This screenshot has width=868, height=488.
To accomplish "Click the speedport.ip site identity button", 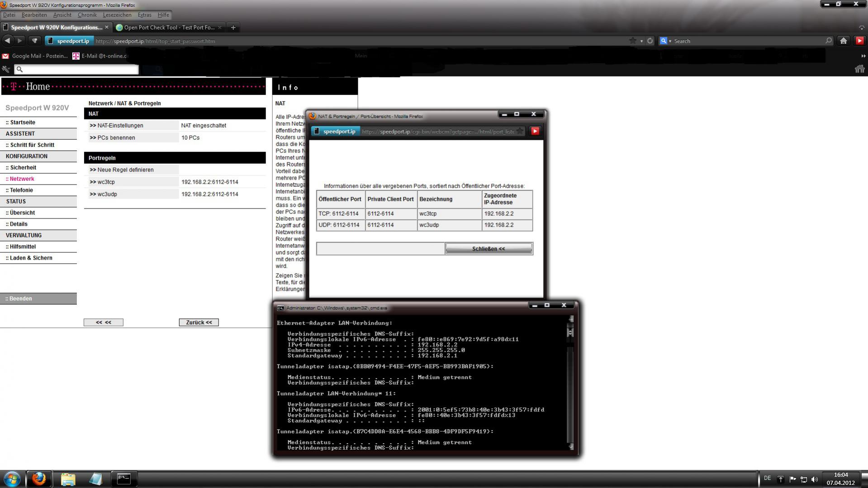I will pos(69,41).
